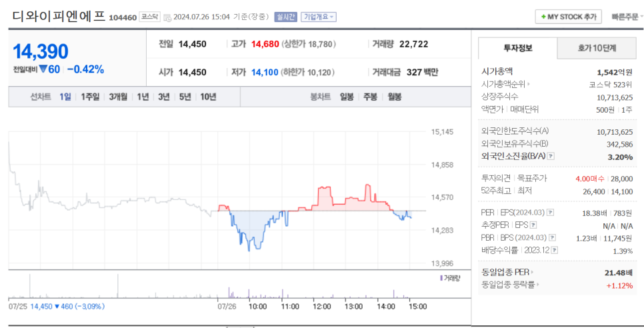The image size is (644, 328).
Task: Click the 07/25 closing summary 14,450 ▼460
Action: point(52,306)
